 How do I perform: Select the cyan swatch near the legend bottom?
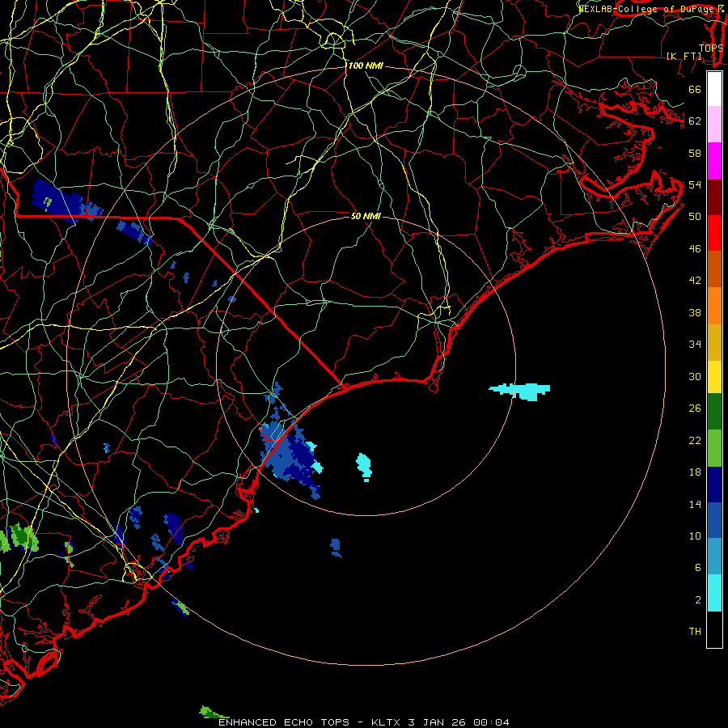click(x=714, y=593)
